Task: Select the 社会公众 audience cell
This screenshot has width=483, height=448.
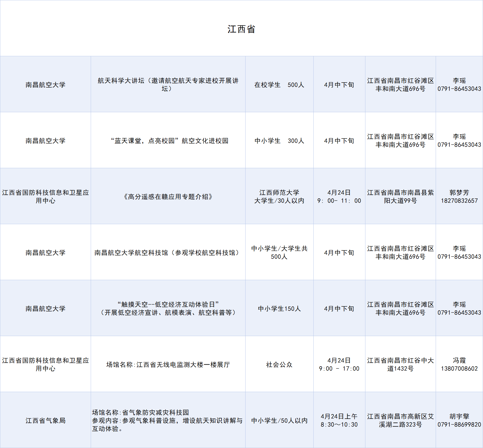Action: tap(279, 364)
